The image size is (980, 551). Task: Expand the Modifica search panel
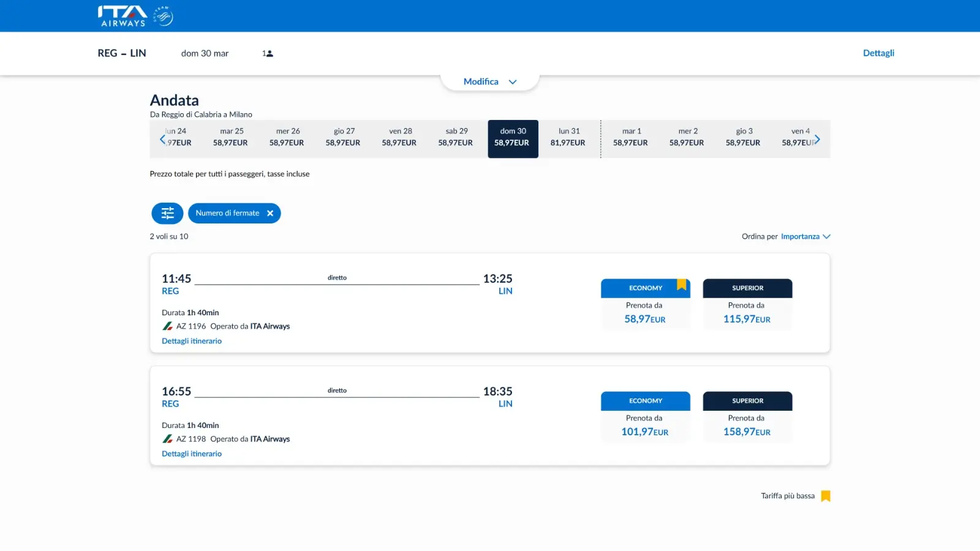pos(489,81)
